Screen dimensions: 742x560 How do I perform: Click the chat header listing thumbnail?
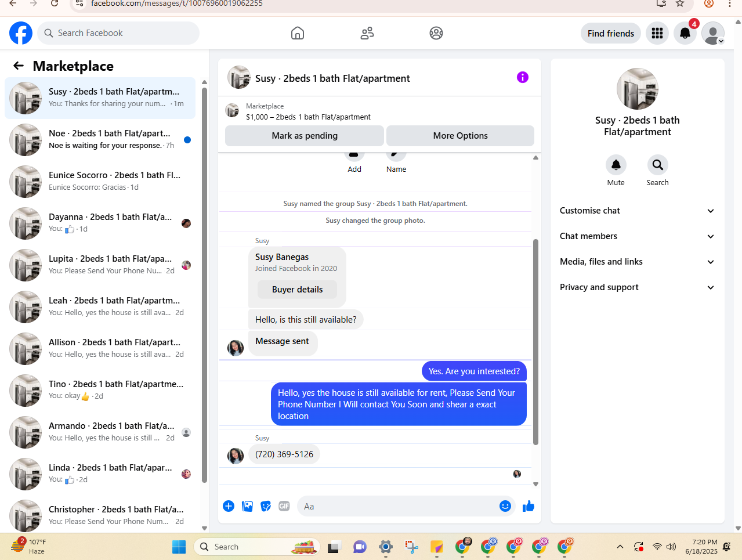238,77
